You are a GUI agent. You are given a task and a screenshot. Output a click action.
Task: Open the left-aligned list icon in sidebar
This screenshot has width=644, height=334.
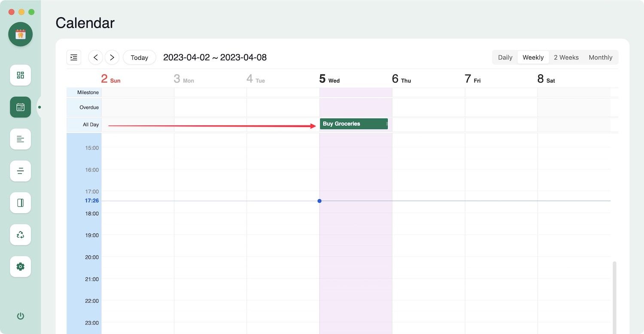click(20, 139)
